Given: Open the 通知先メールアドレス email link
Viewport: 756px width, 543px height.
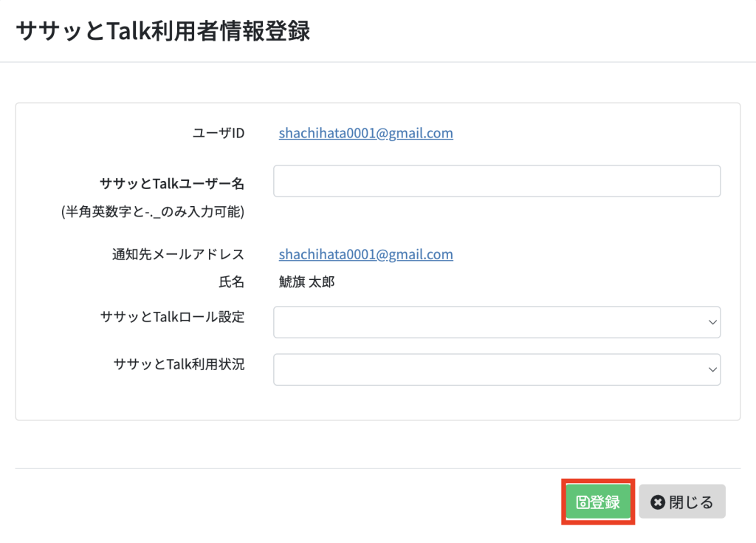Looking at the screenshot, I should [366, 254].
